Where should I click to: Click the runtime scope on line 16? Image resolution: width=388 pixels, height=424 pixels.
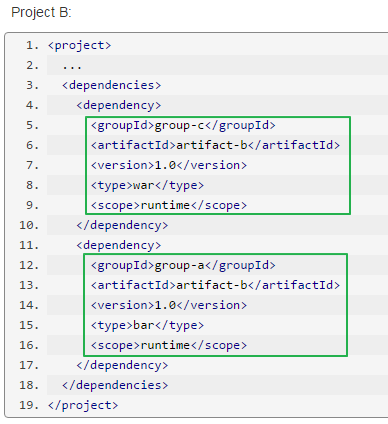coord(169,345)
